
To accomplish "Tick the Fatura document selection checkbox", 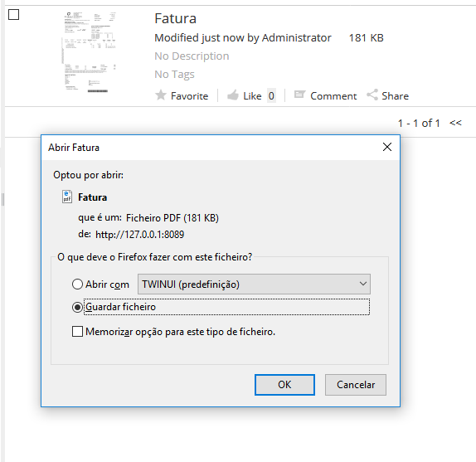I will coord(13,14).
